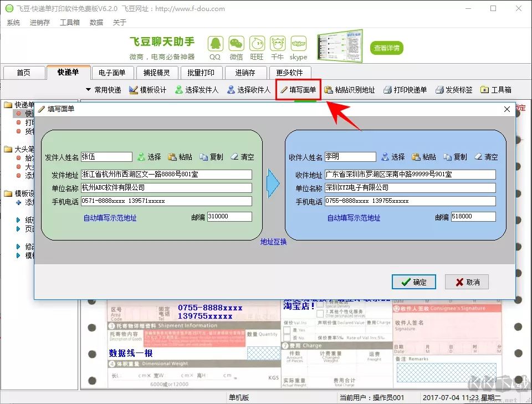
Task: Copy sender info using the 复制 button
Action: pos(211,157)
